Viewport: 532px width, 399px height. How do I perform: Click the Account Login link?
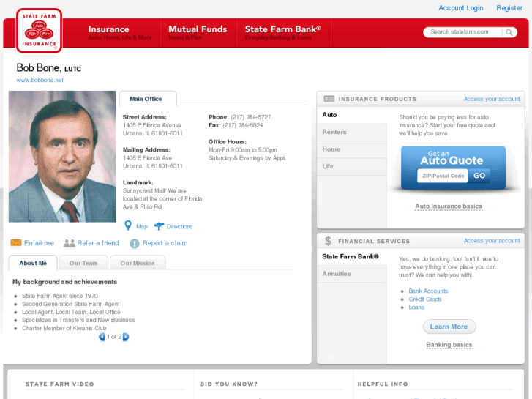[461, 8]
